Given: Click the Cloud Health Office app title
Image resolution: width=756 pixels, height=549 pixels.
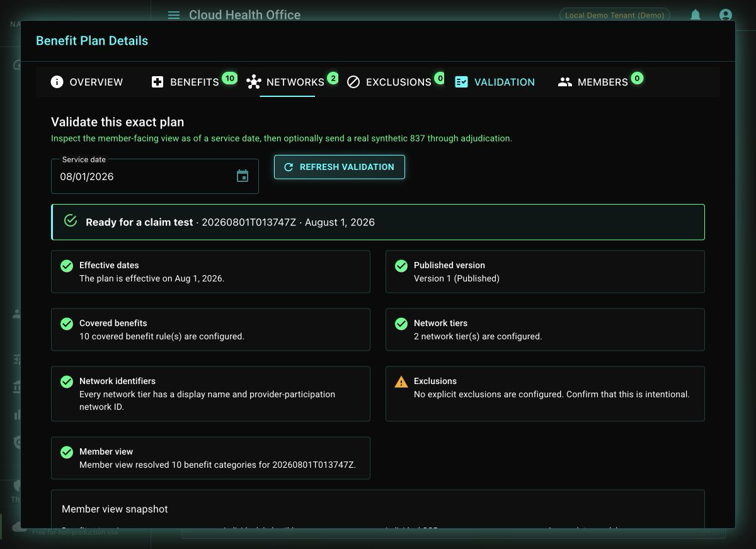Looking at the screenshot, I should click(x=244, y=15).
